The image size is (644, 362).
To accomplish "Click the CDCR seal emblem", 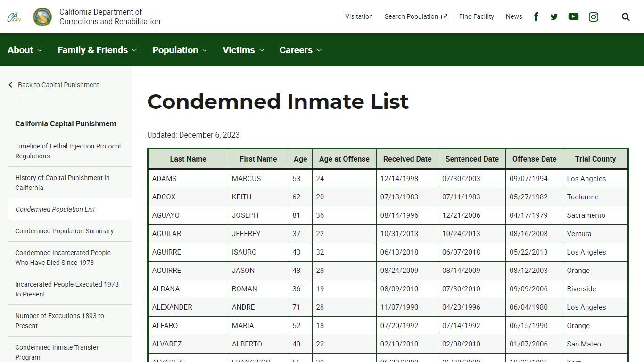I will pyautogui.click(x=42, y=17).
